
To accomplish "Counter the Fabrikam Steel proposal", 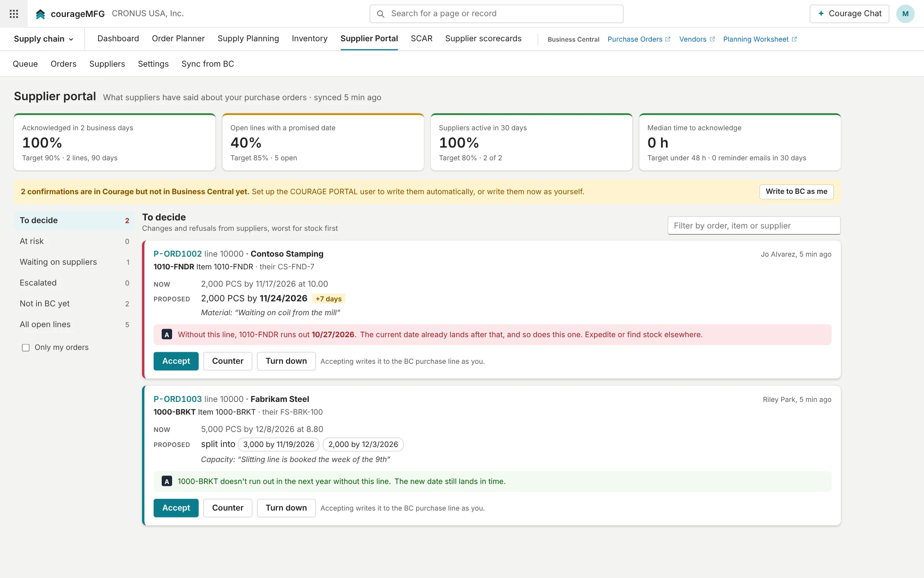I will pyautogui.click(x=228, y=508).
